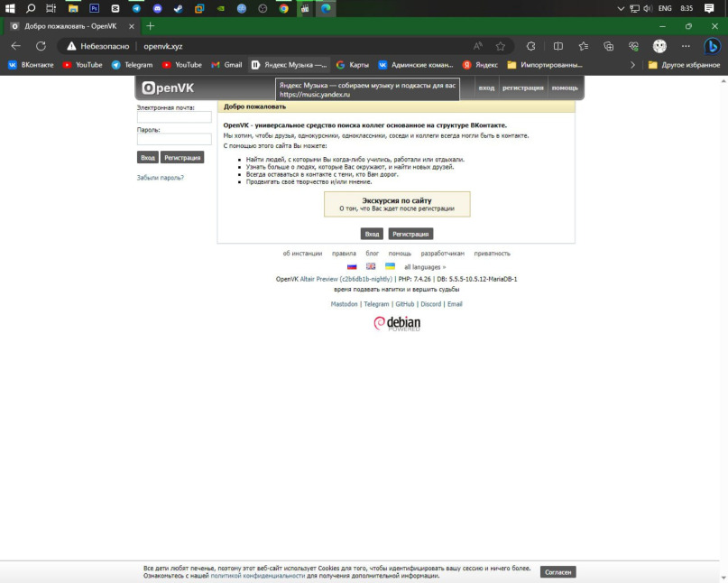
Task: Focus the Пароль input field
Action: (x=174, y=139)
